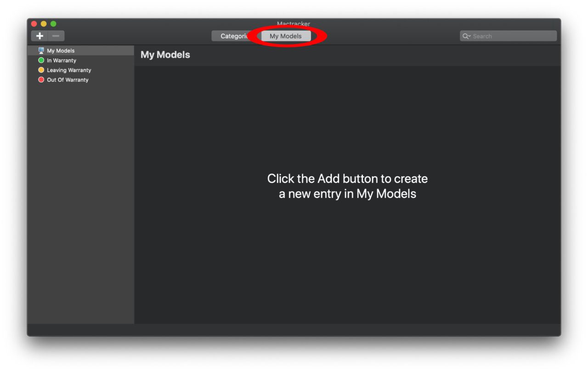Select My Models in the sidebar
588x372 pixels.
pos(80,51)
